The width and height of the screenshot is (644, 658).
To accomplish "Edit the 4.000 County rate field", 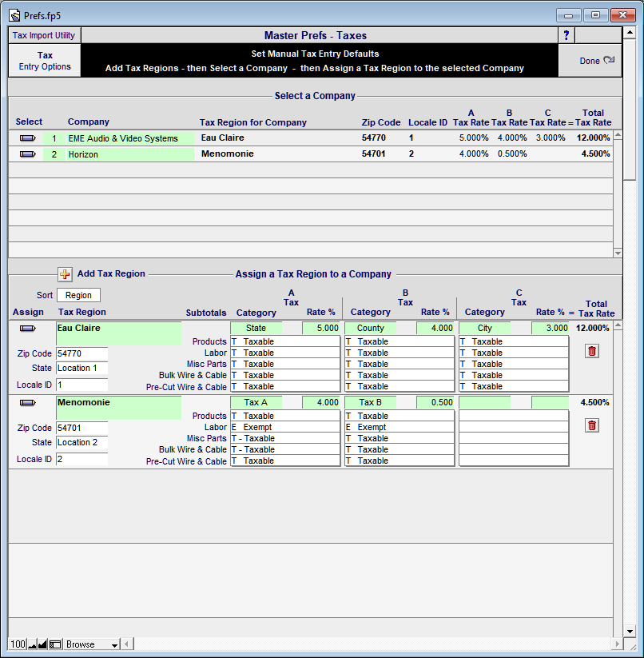I will pyautogui.click(x=435, y=328).
